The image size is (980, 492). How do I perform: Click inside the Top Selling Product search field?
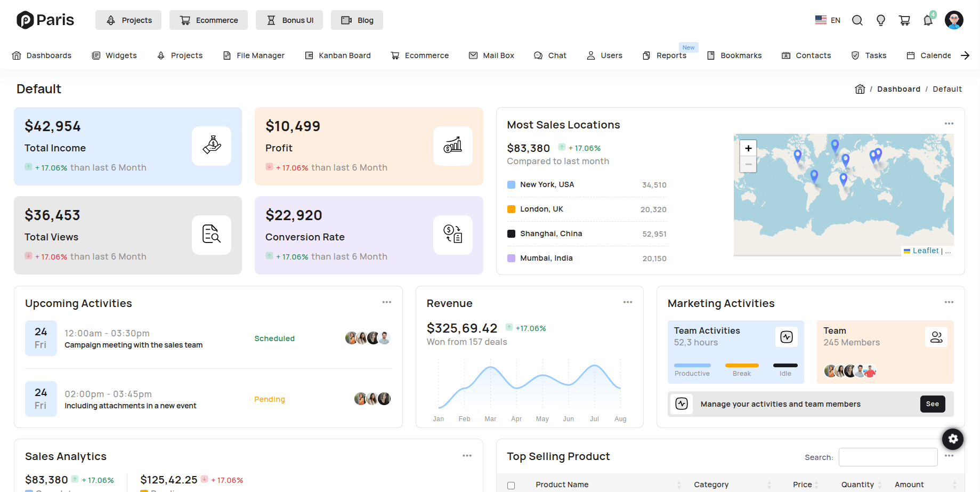[888, 457]
